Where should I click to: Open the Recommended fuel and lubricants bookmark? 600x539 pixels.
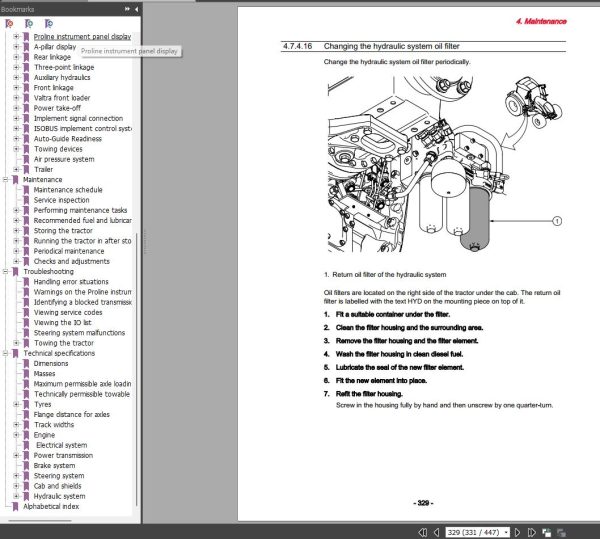[x=83, y=220]
